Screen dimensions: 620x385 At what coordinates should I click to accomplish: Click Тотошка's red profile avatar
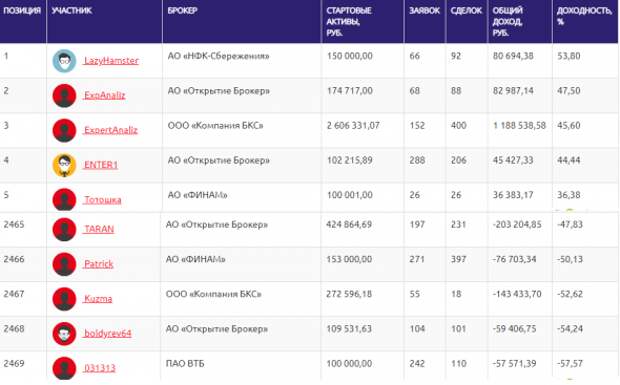coord(64,200)
